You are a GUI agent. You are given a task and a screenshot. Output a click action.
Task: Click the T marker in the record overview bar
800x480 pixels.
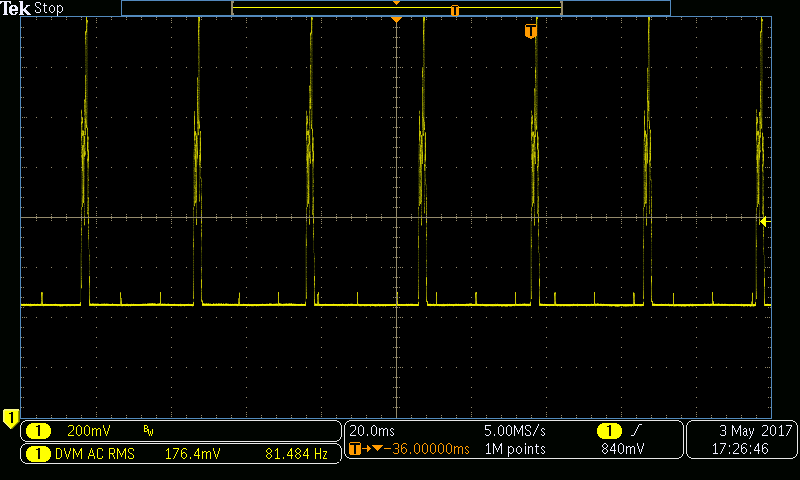pos(455,10)
